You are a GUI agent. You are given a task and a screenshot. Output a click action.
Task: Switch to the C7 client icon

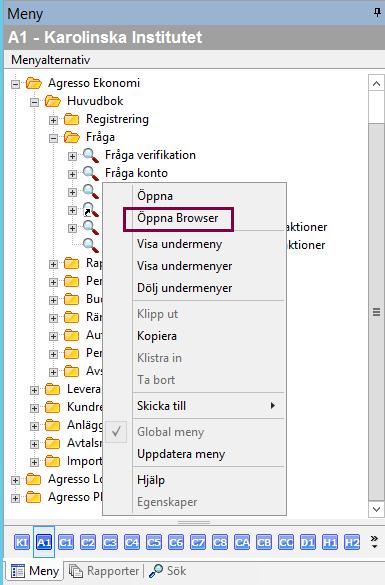198,542
